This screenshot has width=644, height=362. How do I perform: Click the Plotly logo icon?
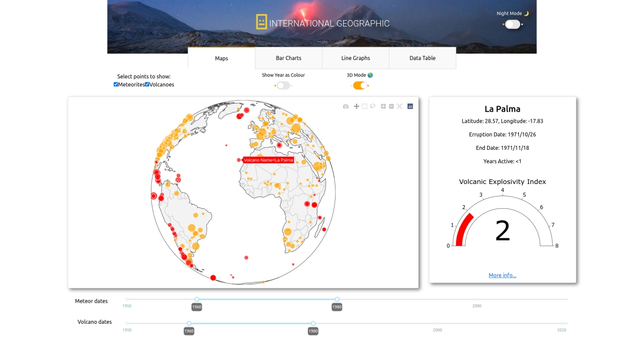click(410, 106)
